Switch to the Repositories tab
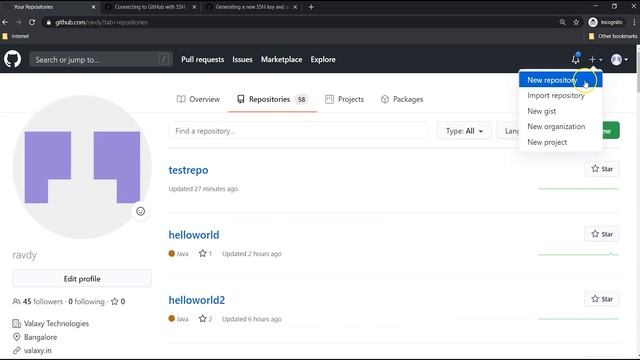This screenshot has height=360, width=640. 272,99
